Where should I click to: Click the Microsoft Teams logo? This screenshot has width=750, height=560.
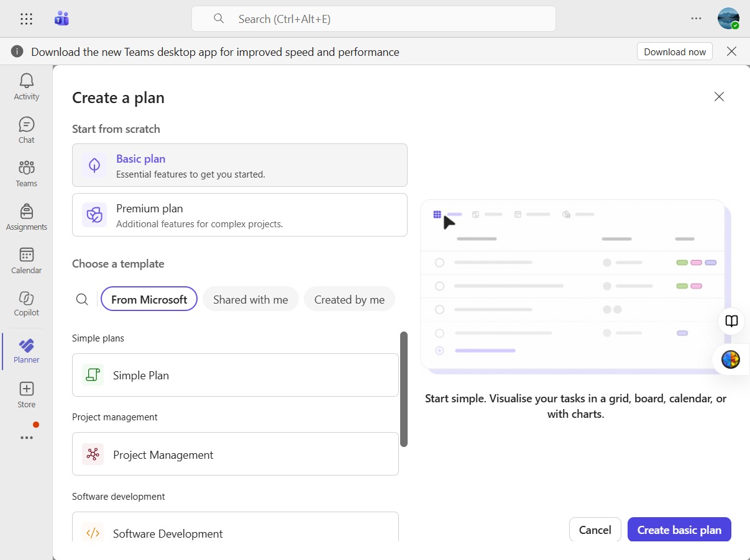(x=61, y=19)
